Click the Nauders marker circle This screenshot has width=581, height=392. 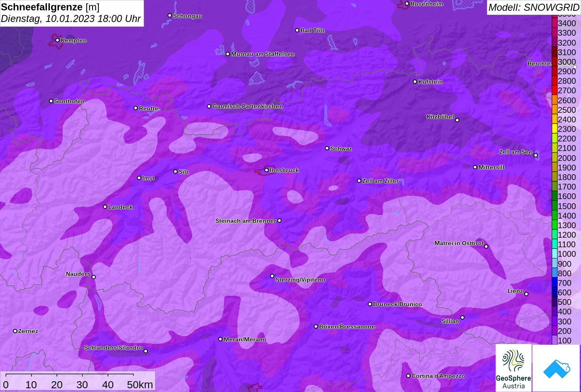(x=94, y=277)
